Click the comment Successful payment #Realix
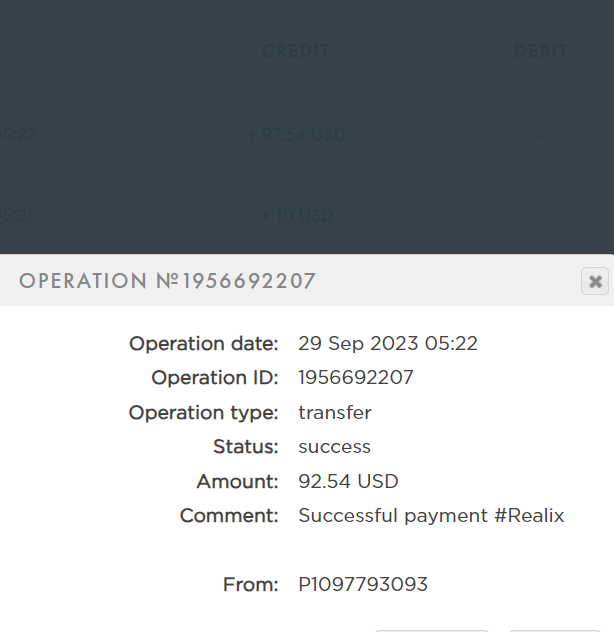614x632 pixels. click(431, 516)
